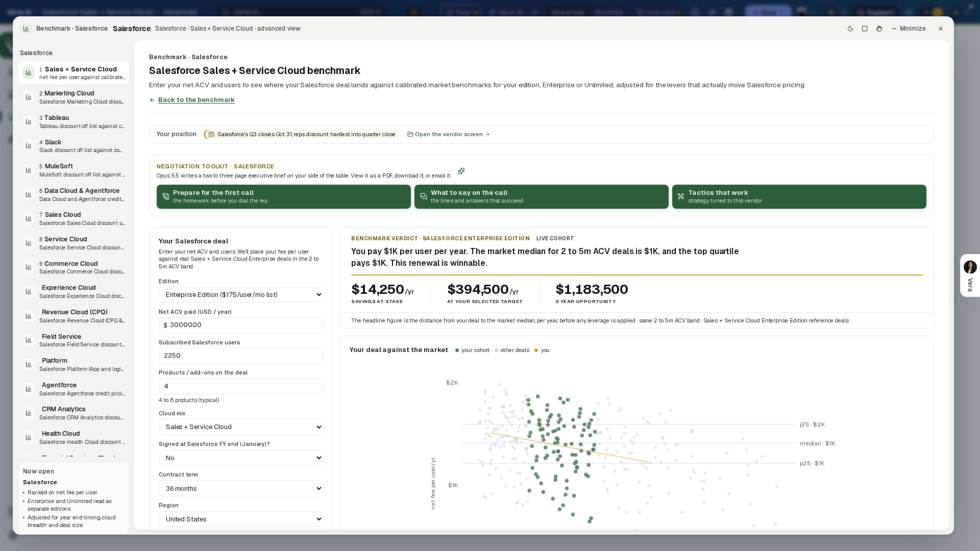The image size is (980, 551).
Task: Click the Minimize button
Action: 909,29
